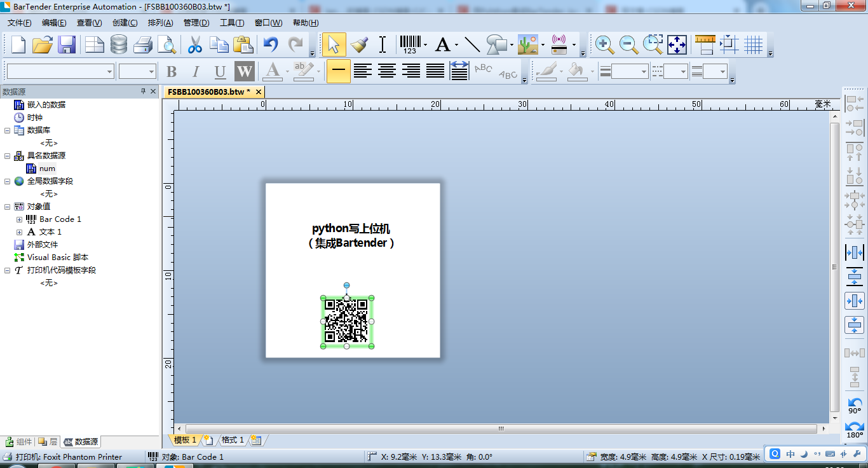Insert a picture with the cactus icon

(528, 45)
